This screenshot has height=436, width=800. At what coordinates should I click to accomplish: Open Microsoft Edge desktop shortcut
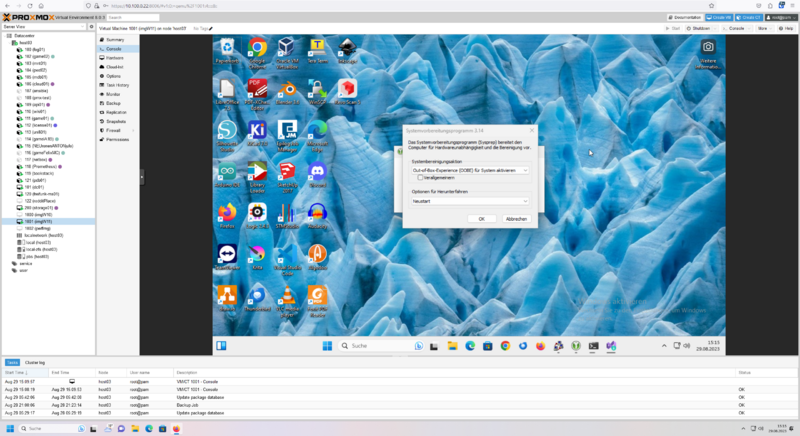(x=317, y=136)
